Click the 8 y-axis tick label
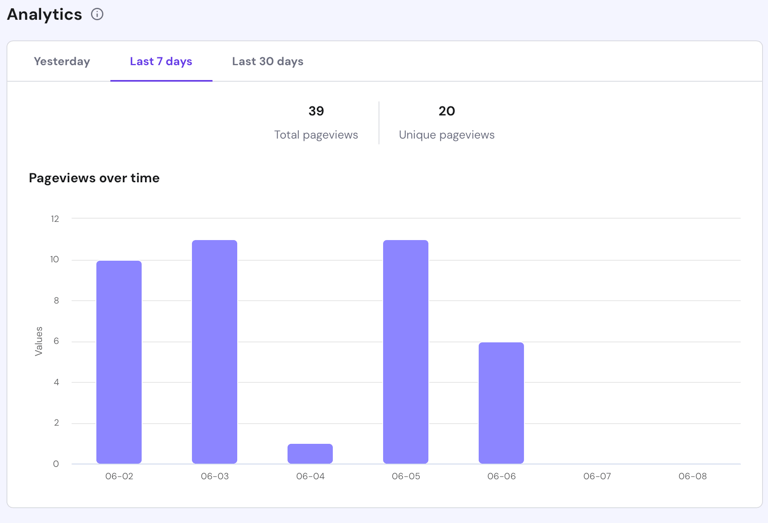 pos(56,301)
